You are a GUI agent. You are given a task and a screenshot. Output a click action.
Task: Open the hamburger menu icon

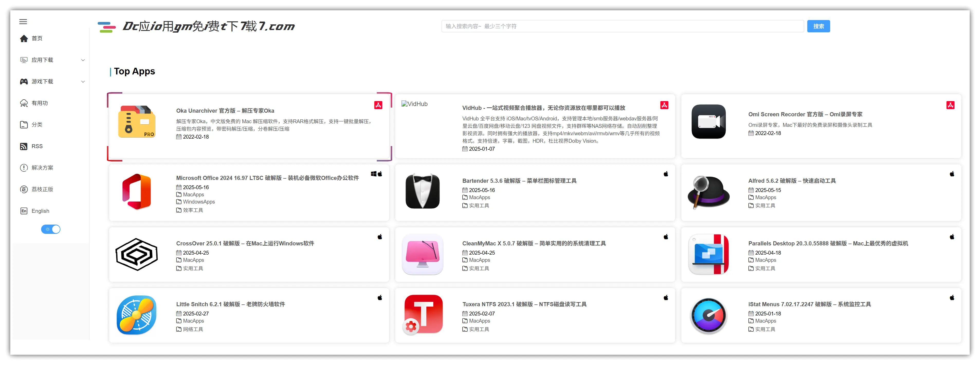pos(23,22)
